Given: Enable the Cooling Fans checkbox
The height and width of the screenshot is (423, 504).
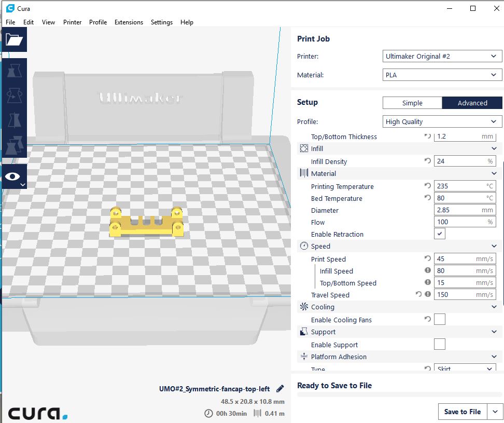Looking at the screenshot, I should point(439,319).
